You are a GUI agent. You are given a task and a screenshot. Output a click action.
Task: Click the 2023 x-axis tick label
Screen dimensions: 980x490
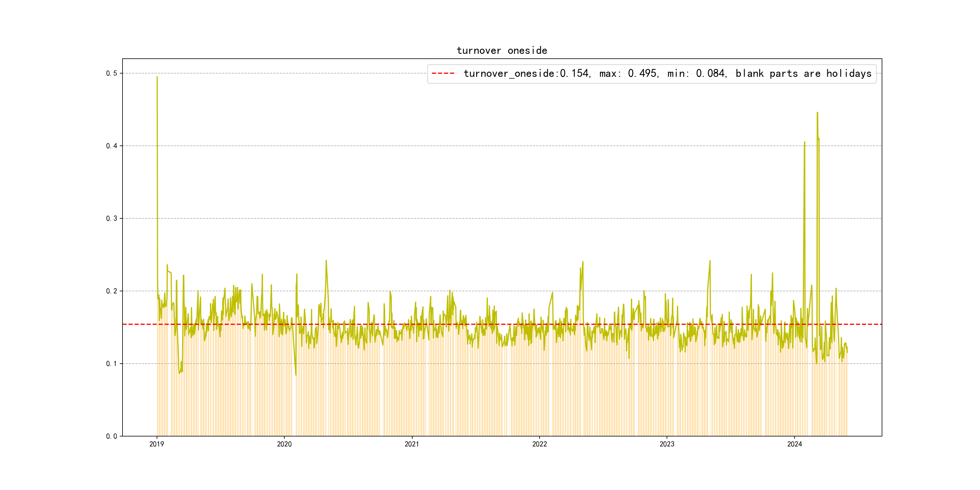(x=667, y=444)
